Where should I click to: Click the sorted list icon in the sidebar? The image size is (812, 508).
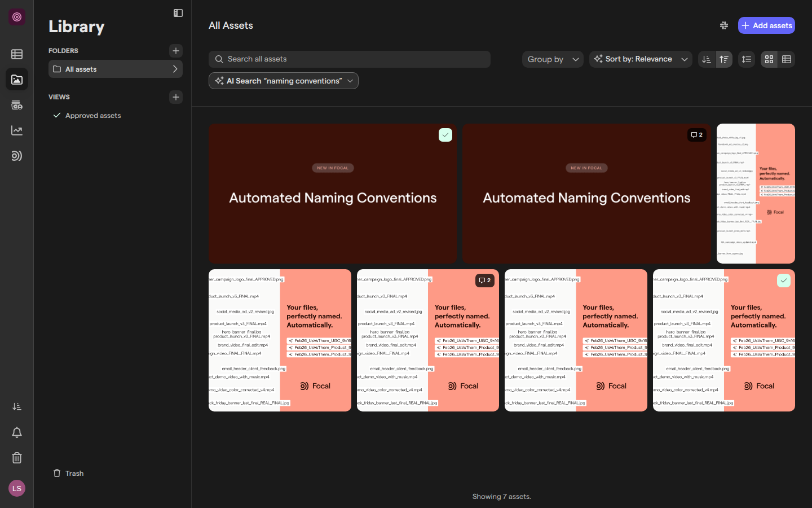[17, 406]
